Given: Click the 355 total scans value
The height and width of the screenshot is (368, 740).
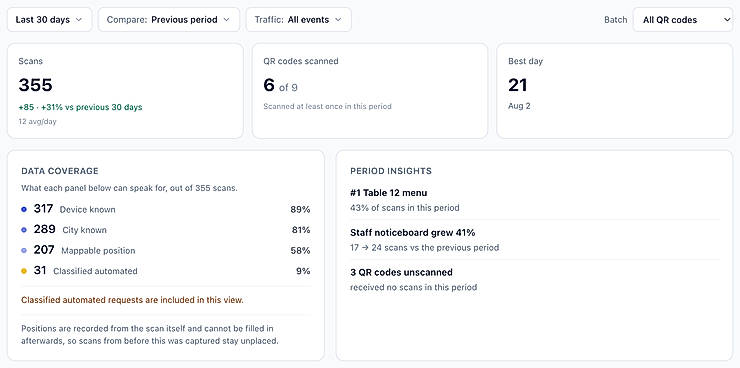Looking at the screenshot, I should click(35, 85).
